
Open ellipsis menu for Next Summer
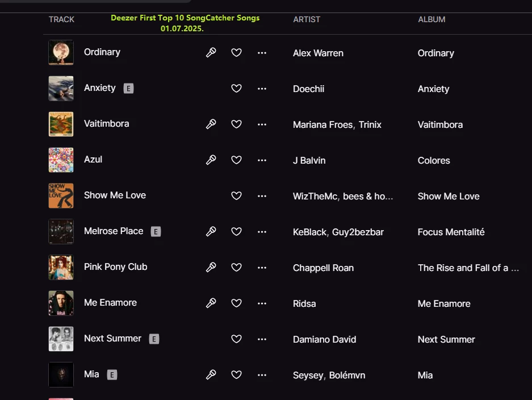(x=262, y=339)
